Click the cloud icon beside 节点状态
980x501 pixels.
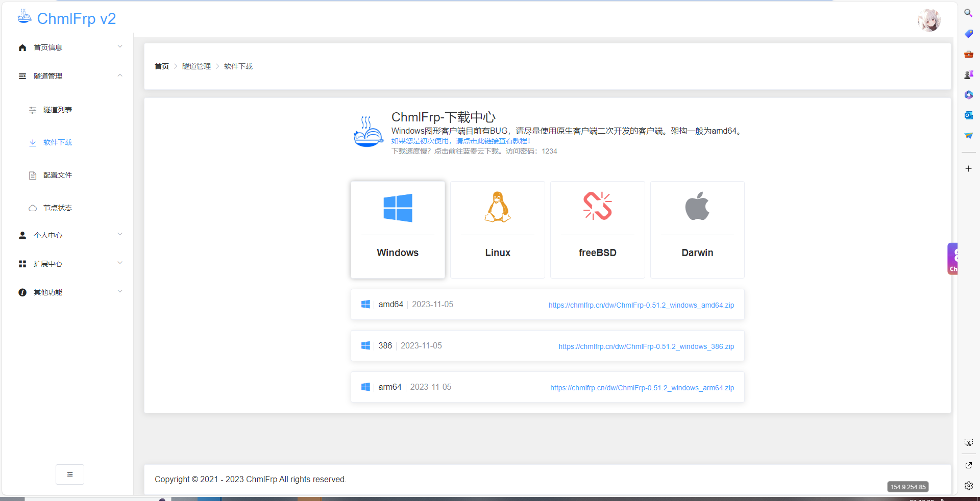[33, 208]
